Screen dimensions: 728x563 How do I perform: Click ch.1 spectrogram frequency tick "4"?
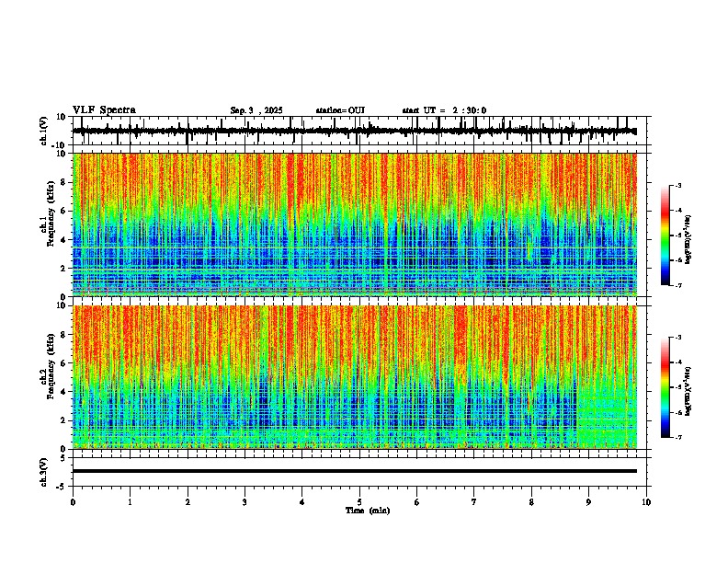click(x=63, y=240)
